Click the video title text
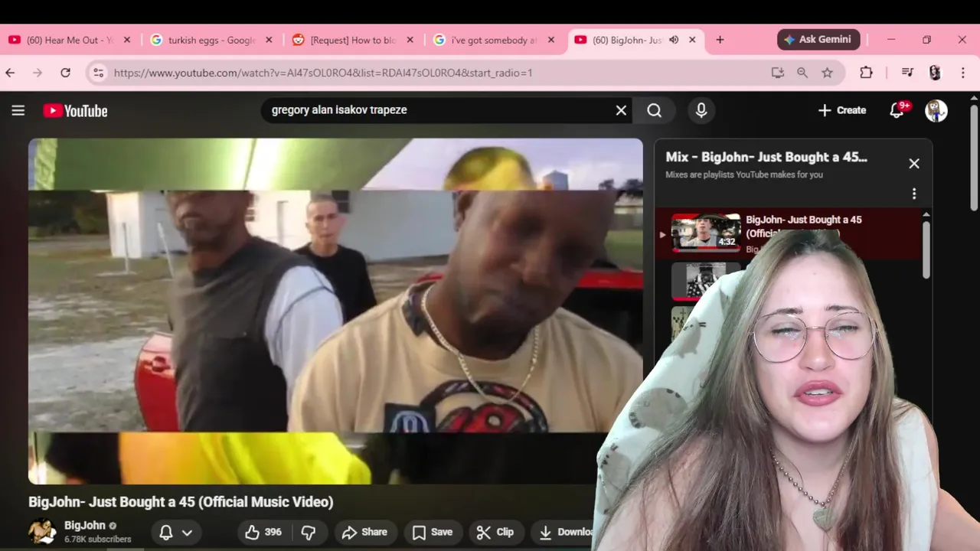980x551 pixels. [181, 502]
